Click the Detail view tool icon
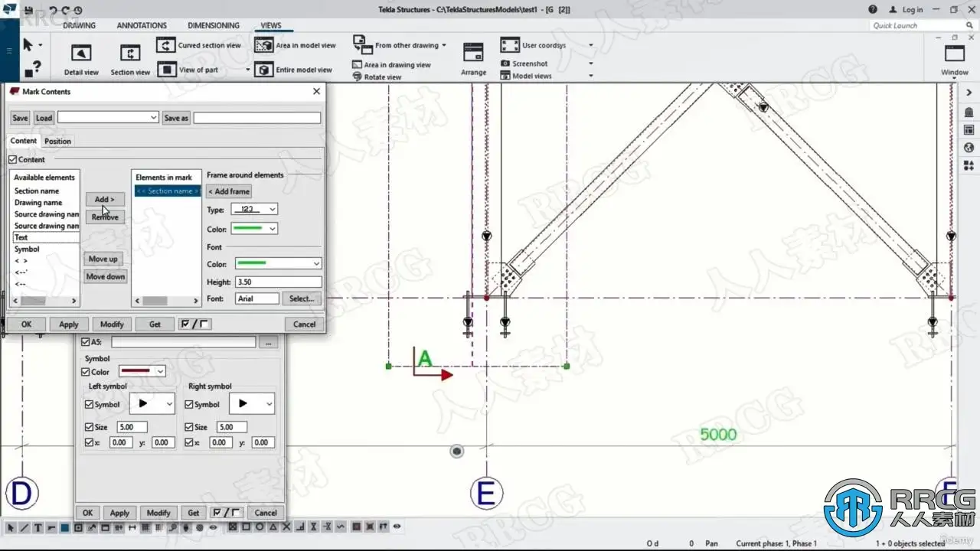Image resolution: width=980 pixels, height=551 pixels. point(81,54)
